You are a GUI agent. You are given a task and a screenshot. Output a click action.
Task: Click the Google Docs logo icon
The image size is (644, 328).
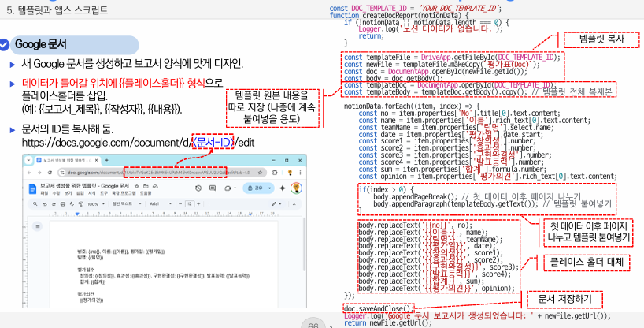(32, 189)
